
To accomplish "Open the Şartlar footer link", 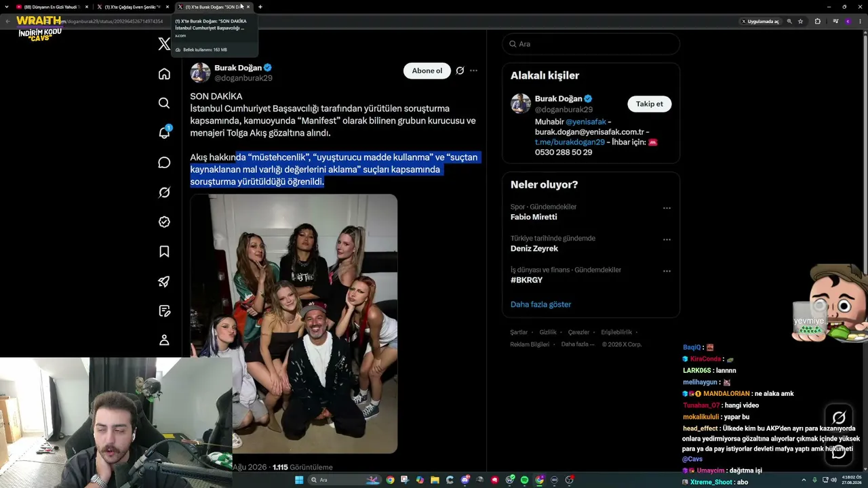I will pyautogui.click(x=519, y=332).
